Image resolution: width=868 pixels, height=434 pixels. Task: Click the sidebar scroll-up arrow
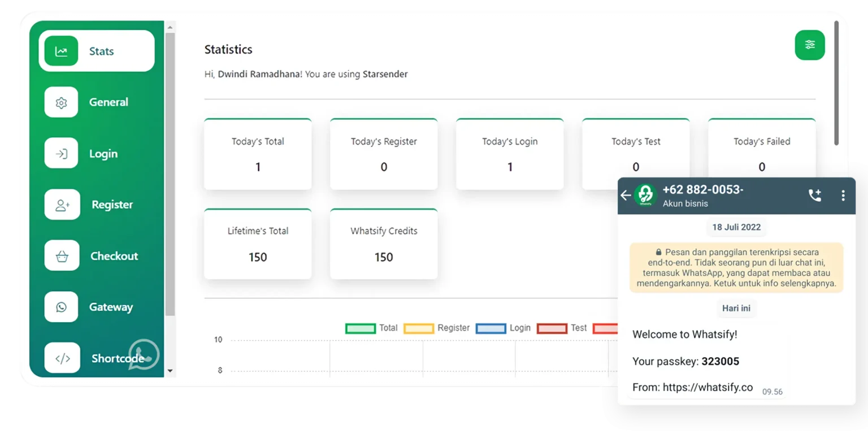point(170,26)
